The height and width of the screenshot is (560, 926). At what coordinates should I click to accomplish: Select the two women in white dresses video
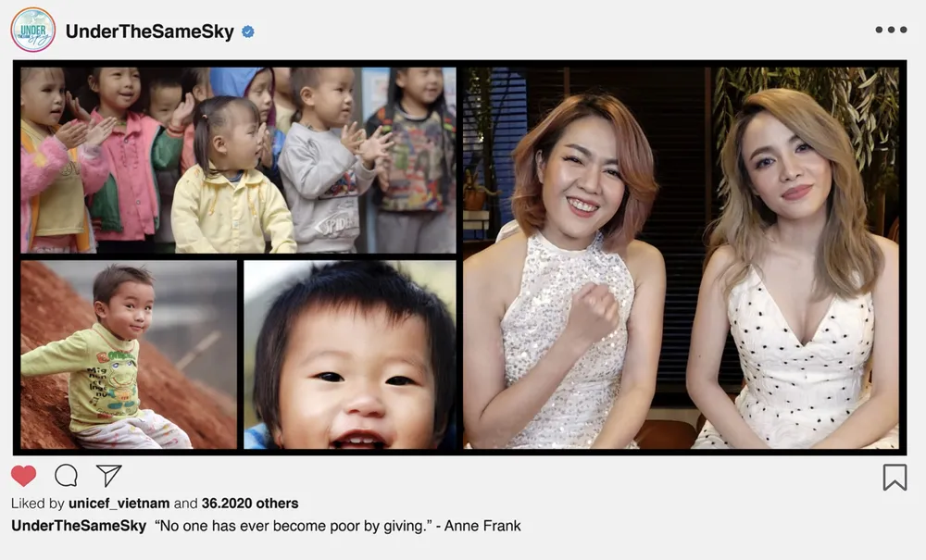(681, 258)
